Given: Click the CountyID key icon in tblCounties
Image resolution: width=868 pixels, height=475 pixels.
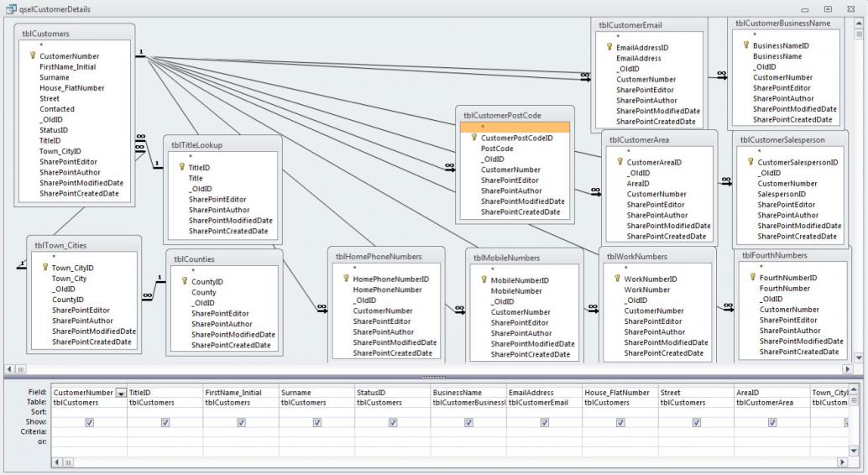Looking at the screenshot, I should pos(185,280).
